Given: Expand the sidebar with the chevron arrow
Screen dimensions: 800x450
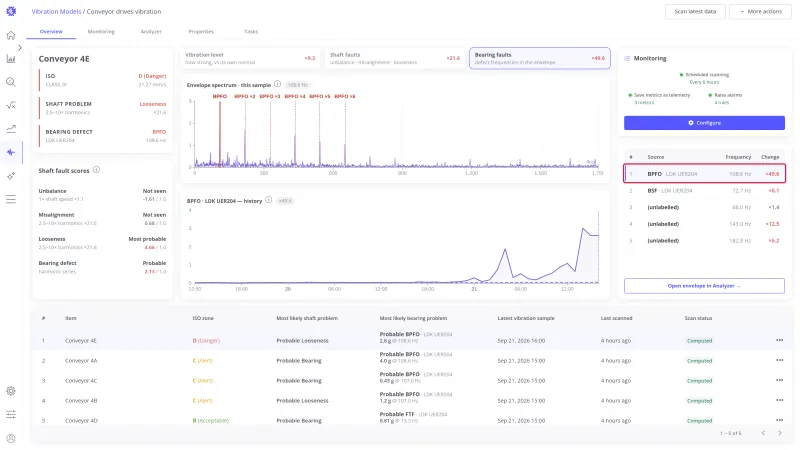Looking at the screenshot, I should pyautogui.click(x=20, y=47).
